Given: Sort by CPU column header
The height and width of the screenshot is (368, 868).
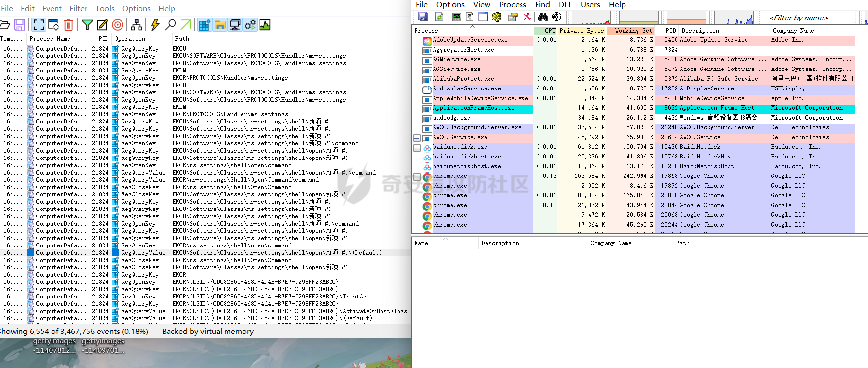Looking at the screenshot, I should click(x=545, y=31).
